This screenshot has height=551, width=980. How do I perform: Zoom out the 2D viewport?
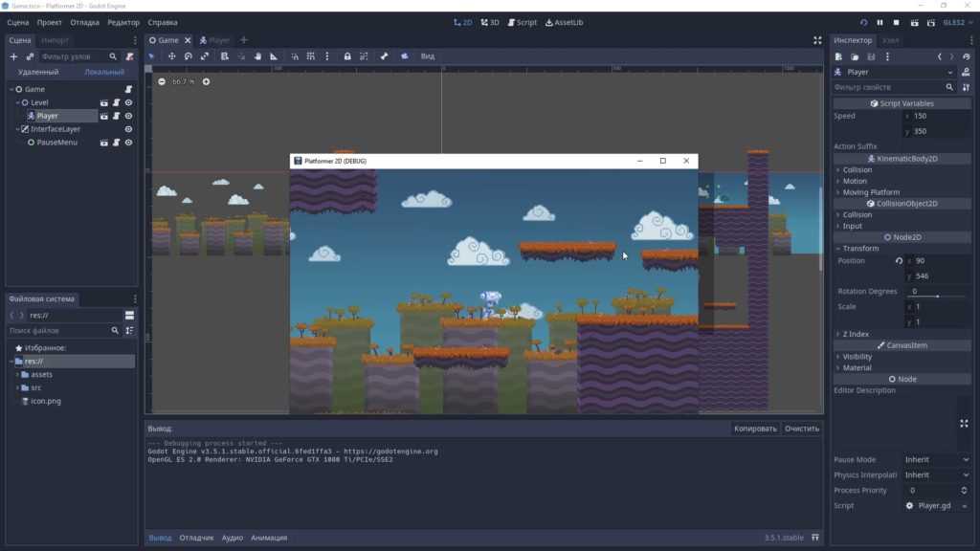click(162, 81)
